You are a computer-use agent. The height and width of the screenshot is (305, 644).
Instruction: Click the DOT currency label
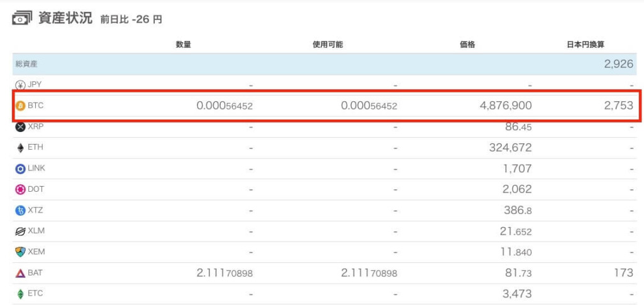pyautogui.click(x=36, y=189)
